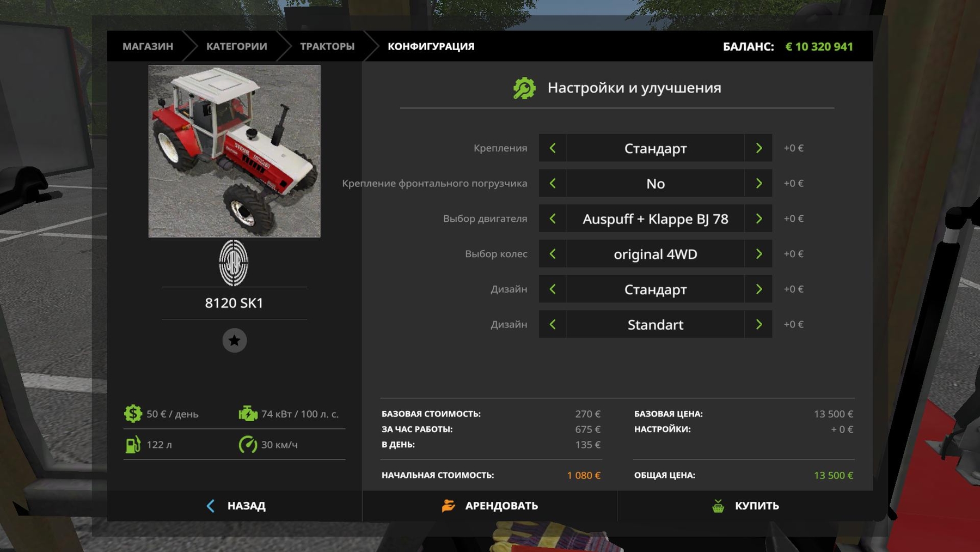The image size is (980, 552).
Task: Click the daily upkeep cost dollar icon
Action: pyautogui.click(x=133, y=414)
